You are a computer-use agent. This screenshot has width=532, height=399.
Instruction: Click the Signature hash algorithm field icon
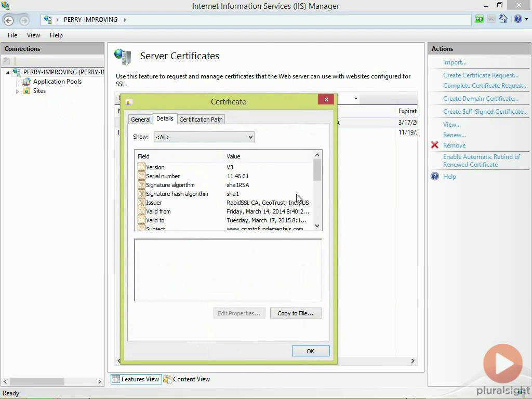(141, 194)
